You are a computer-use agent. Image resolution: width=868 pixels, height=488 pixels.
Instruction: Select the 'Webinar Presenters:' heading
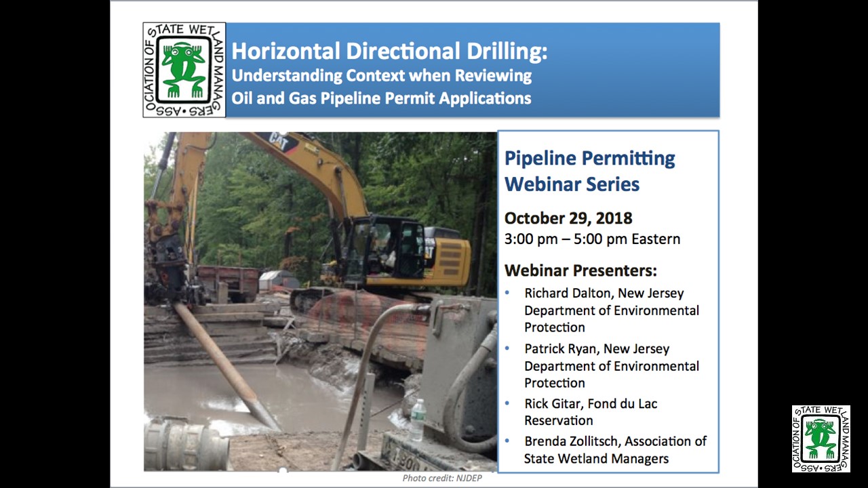[580, 270]
